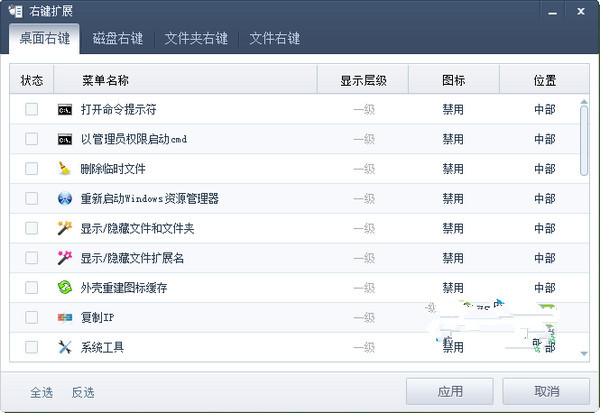This screenshot has width=600, height=413.
Task: Click the list scrollbar down arrow
Action: click(584, 354)
